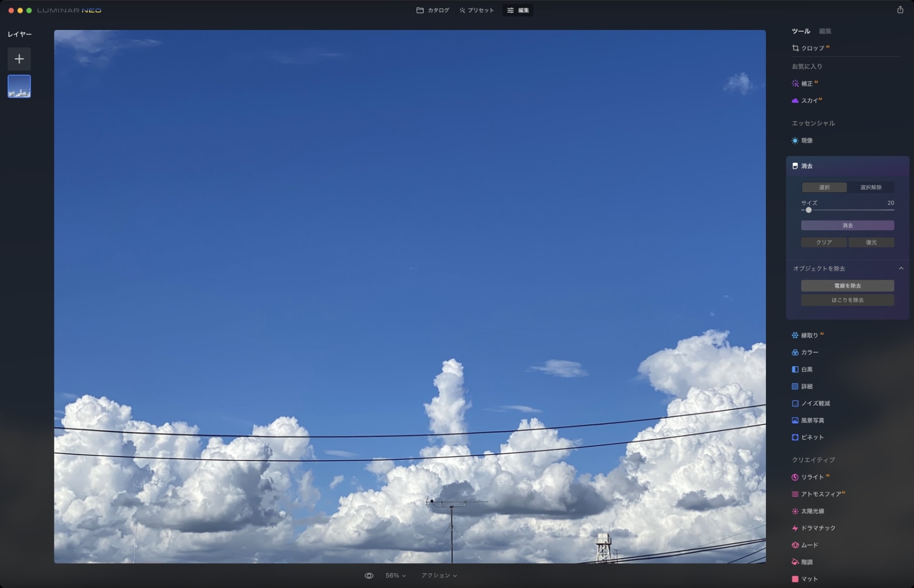Open the スカイAI sky replacement tool
The height and width of the screenshot is (588, 914).
(809, 100)
